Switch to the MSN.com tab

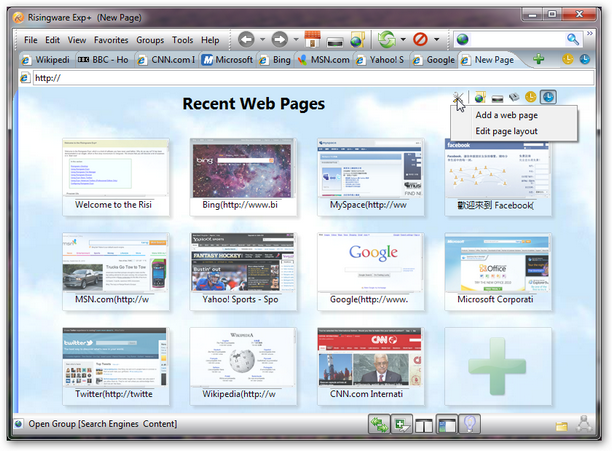(x=324, y=60)
